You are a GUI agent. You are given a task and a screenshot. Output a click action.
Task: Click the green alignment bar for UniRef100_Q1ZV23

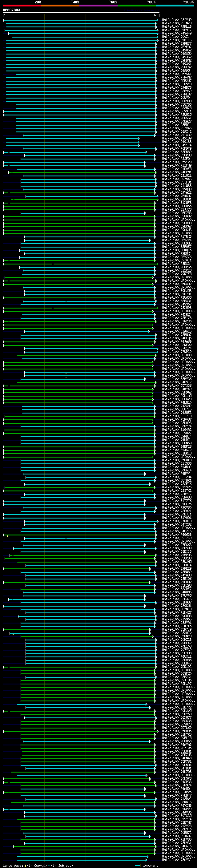tap(88, 826)
